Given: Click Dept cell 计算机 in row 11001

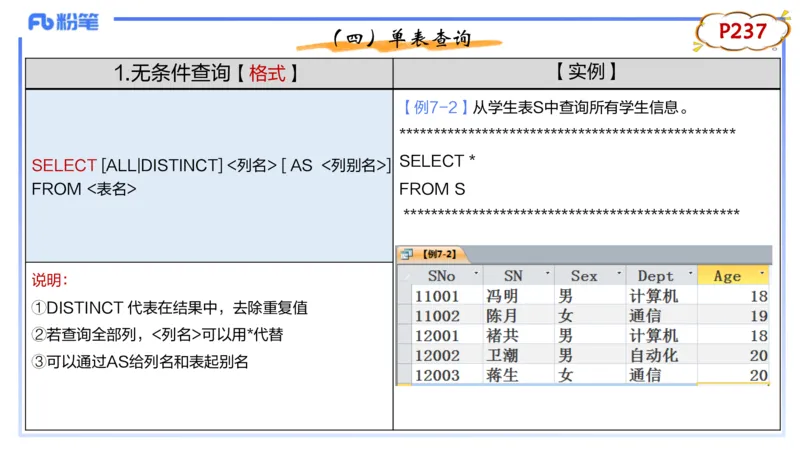Looking at the screenshot, I should pos(662,296).
